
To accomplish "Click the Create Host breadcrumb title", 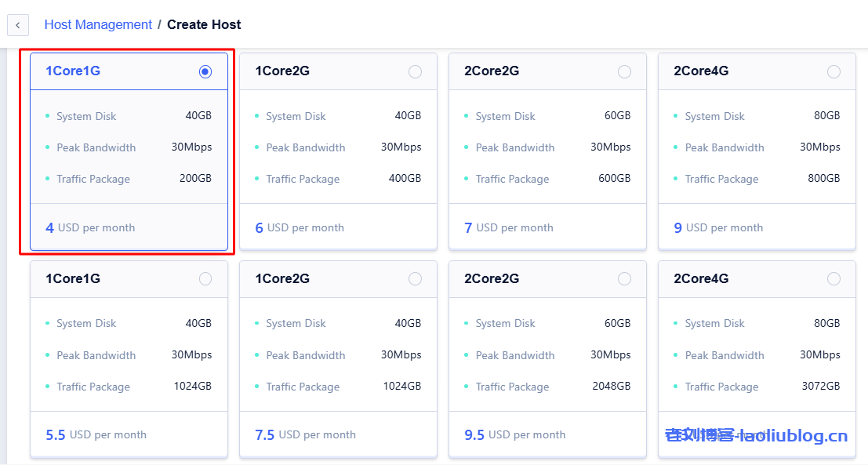I will [x=204, y=24].
